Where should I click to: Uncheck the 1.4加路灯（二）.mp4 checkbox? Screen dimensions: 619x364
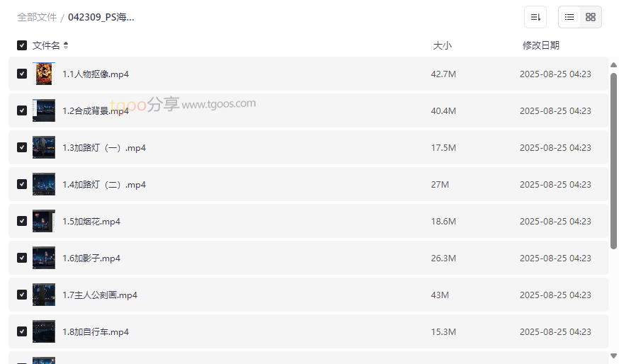(22, 184)
